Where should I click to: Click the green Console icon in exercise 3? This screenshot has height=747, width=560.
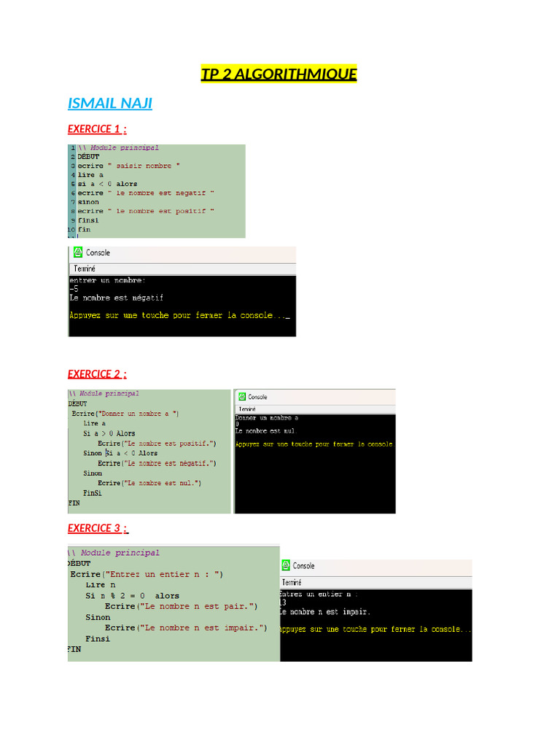286,565
